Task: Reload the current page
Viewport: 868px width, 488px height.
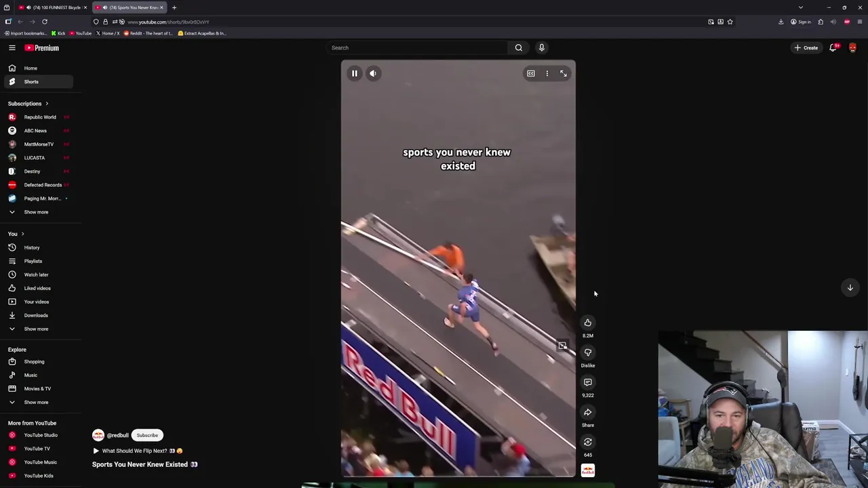Action: (x=45, y=22)
